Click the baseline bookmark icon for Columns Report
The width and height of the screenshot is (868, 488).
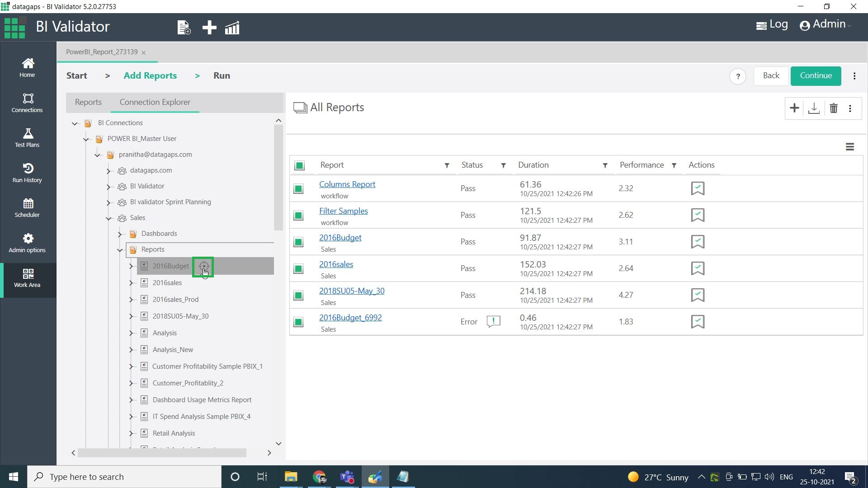click(698, 188)
